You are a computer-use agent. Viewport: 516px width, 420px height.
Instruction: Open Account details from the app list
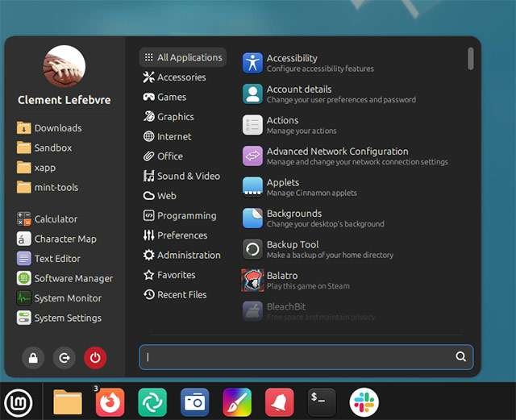[x=352, y=94]
